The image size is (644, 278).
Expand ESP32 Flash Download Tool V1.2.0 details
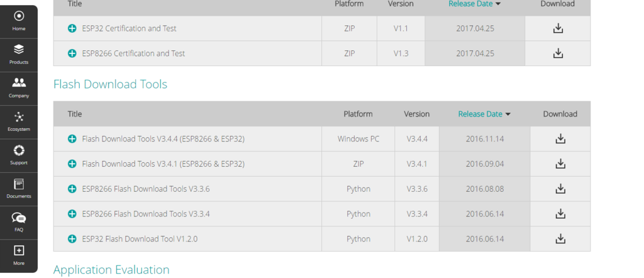72,239
